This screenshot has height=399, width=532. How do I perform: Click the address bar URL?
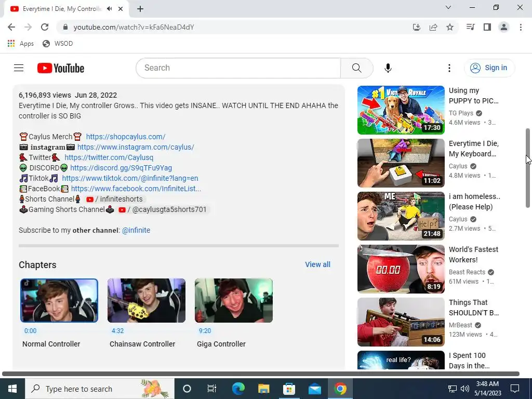click(134, 27)
